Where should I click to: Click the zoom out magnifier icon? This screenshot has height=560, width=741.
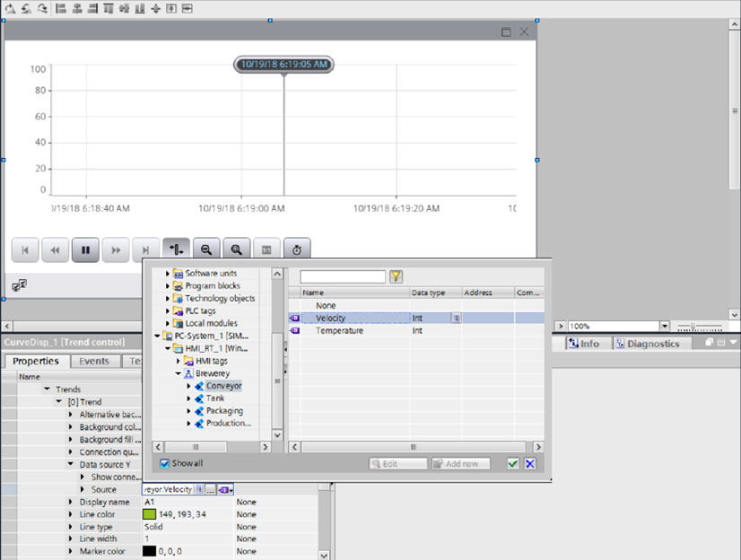(x=206, y=249)
